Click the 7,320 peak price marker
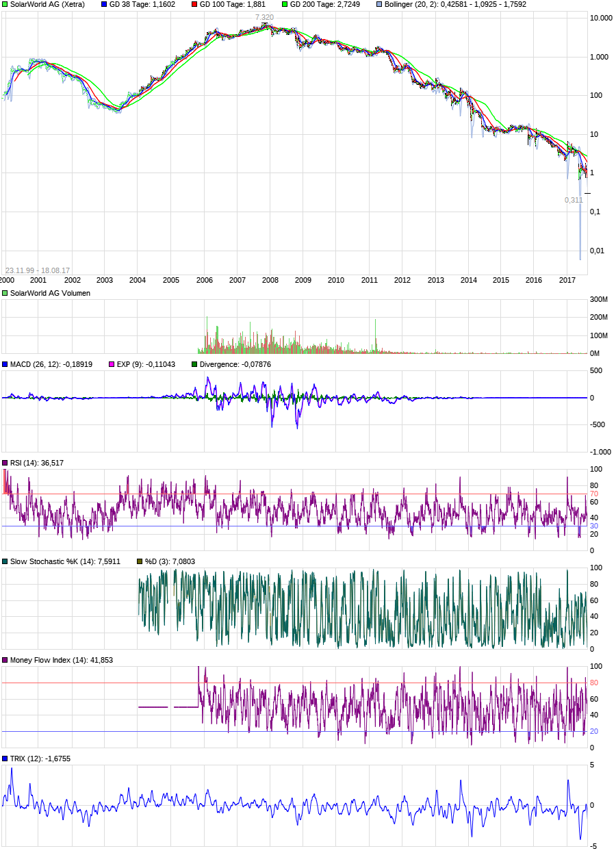616x853 pixels. (264, 17)
